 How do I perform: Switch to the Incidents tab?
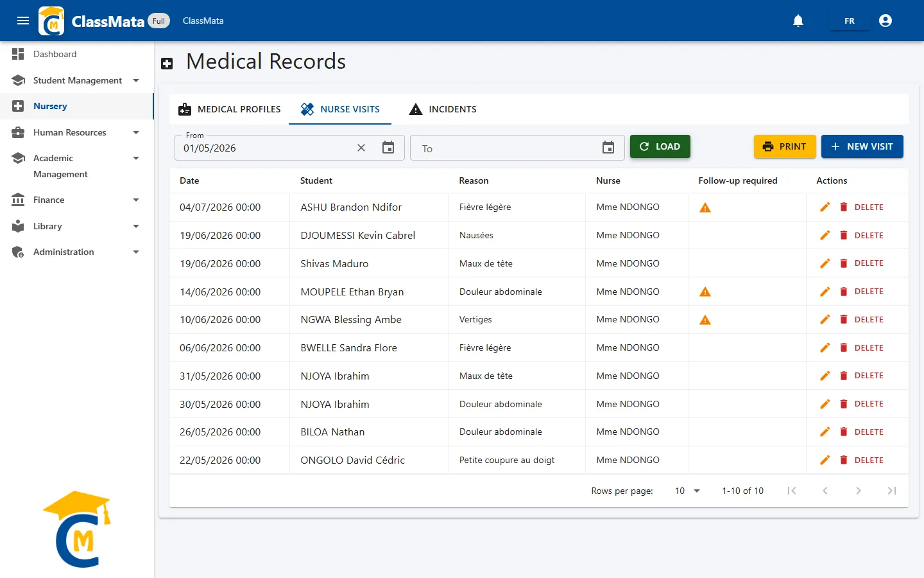443,109
